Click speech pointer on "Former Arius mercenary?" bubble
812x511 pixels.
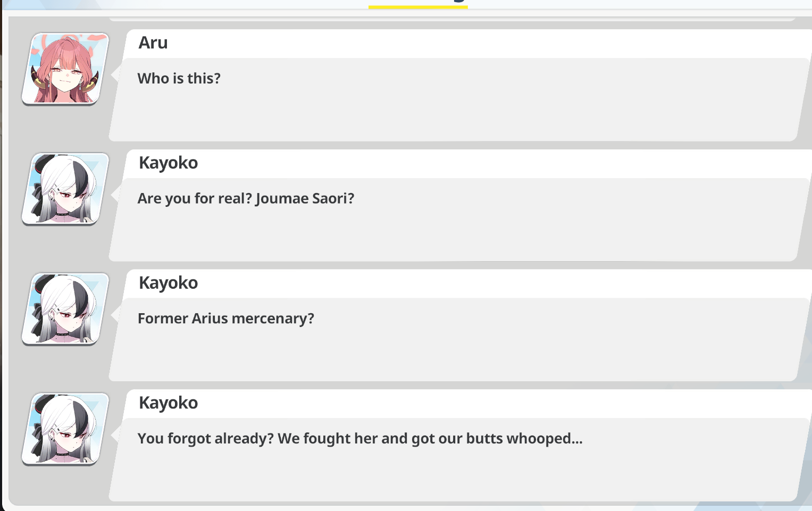tap(114, 315)
